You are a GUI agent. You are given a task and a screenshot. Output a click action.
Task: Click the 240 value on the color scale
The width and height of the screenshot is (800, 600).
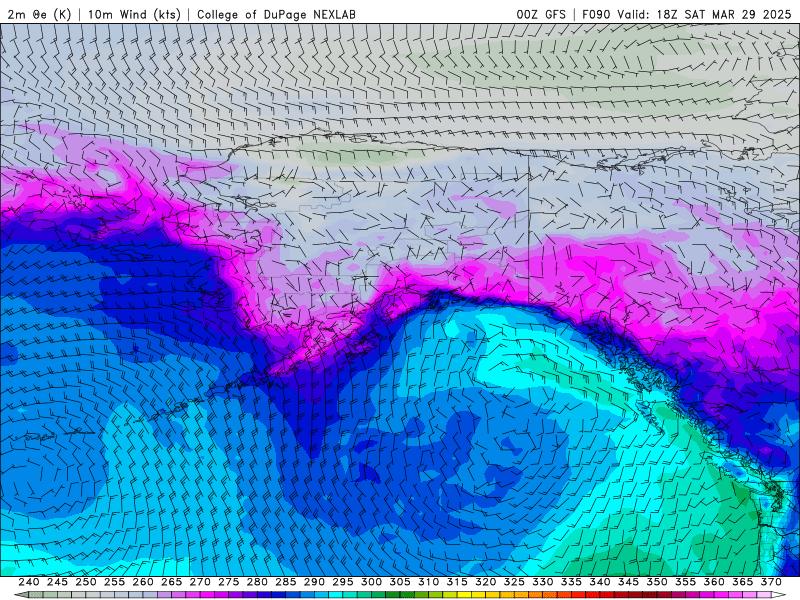coord(29,582)
